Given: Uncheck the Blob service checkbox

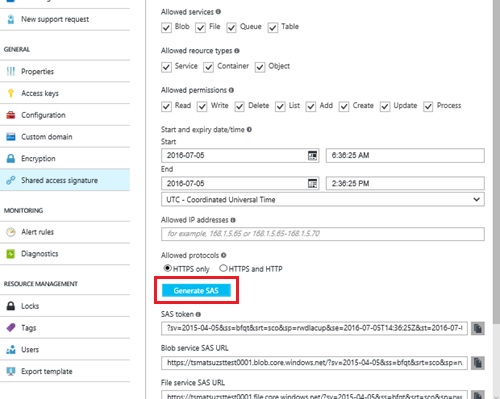Looking at the screenshot, I should (x=166, y=27).
